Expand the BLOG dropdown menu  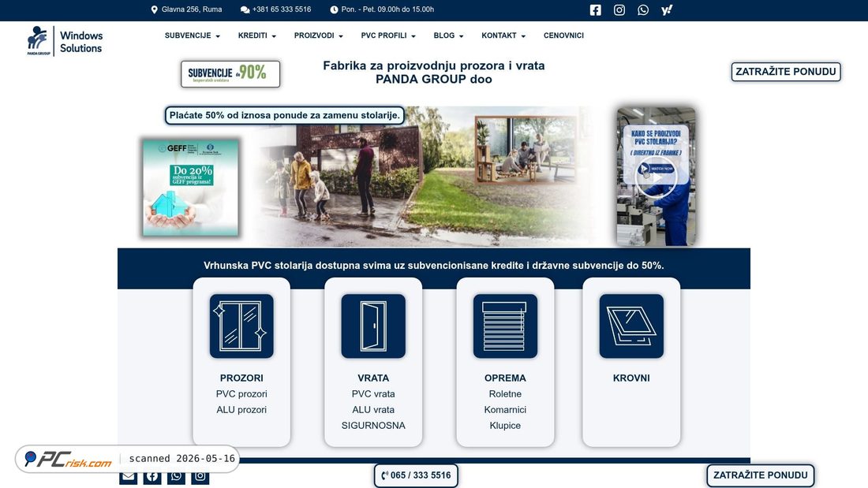(448, 35)
